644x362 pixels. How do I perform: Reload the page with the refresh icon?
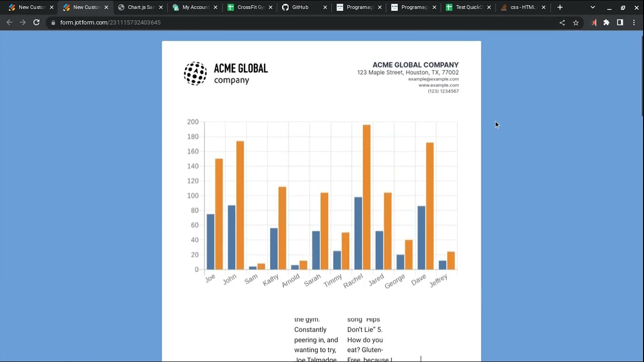point(36,23)
